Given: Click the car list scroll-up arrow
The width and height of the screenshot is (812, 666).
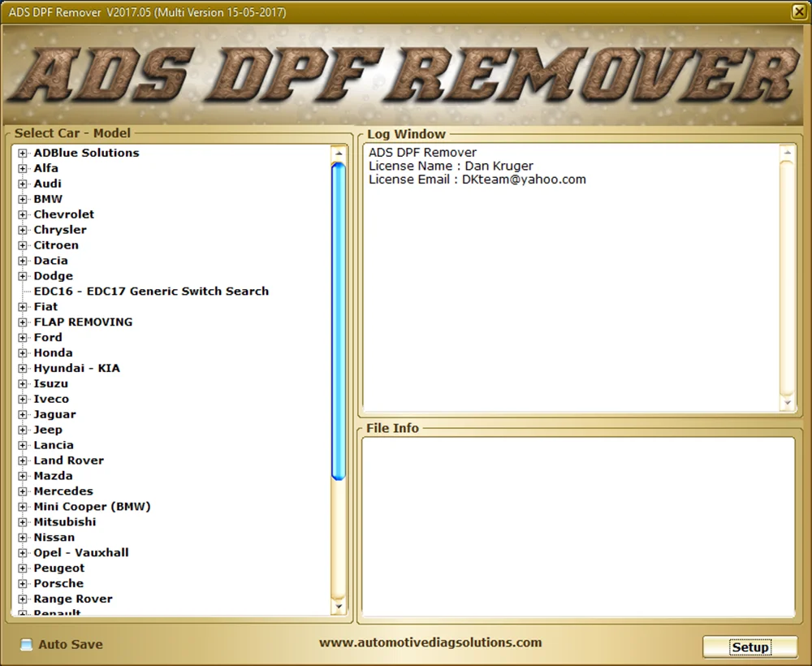Looking at the screenshot, I should [x=338, y=154].
